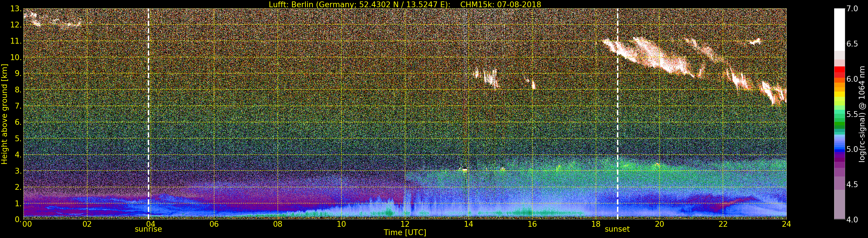Click the '4.' tick on the height axis

coord(18,155)
